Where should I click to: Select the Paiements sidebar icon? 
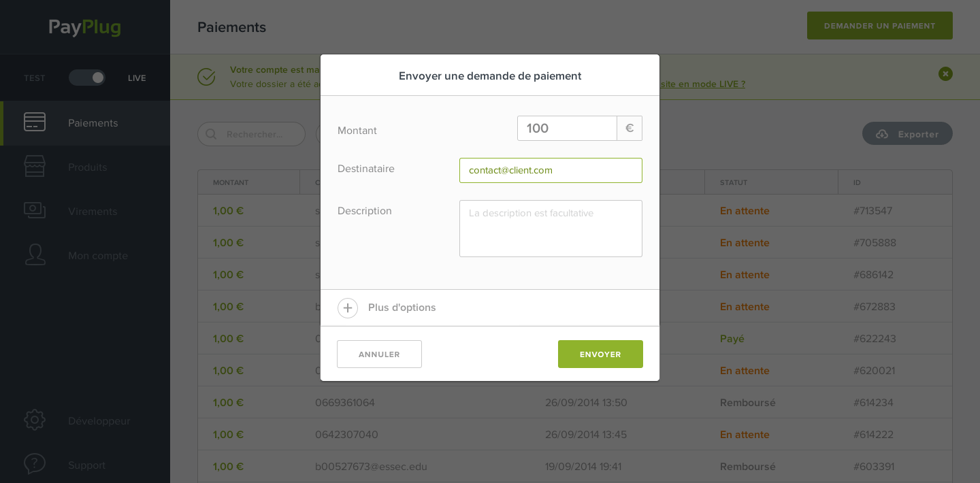point(35,123)
